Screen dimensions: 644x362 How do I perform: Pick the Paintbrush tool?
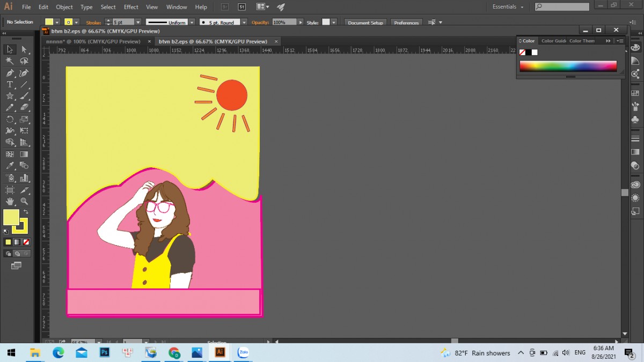[24, 96]
